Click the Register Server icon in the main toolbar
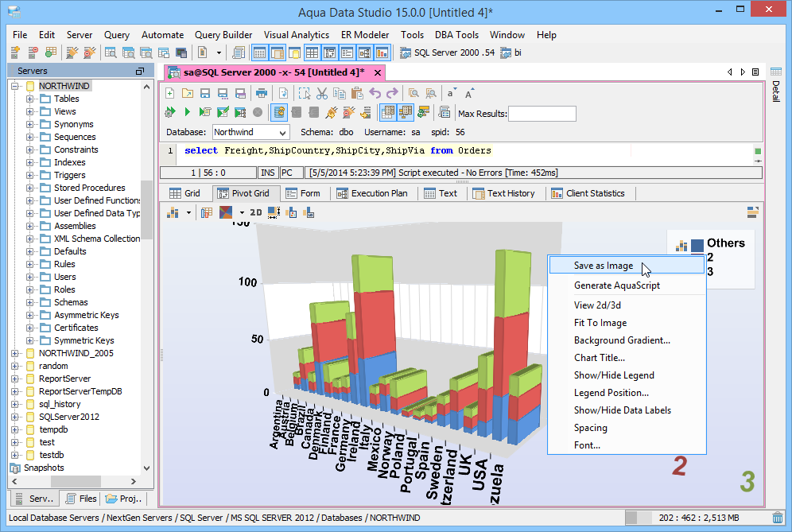The width and height of the screenshot is (792, 532). click(15, 52)
